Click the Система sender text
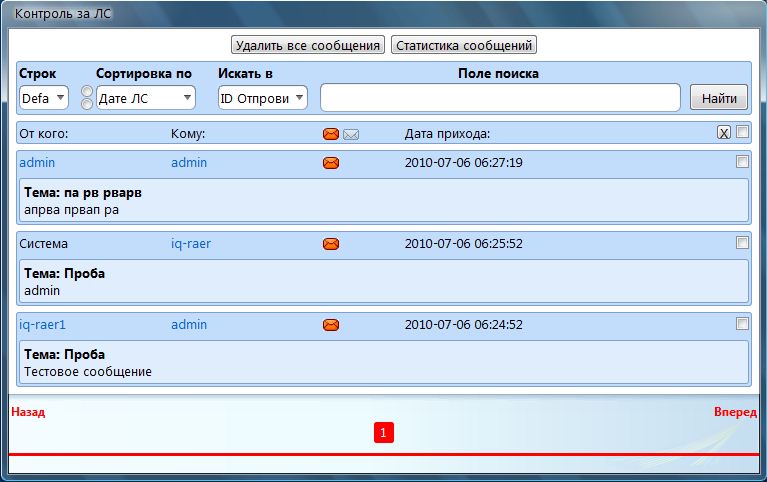Image resolution: width=767 pixels, height=482 pixels. pyautogui.click(x=44, y=244)
